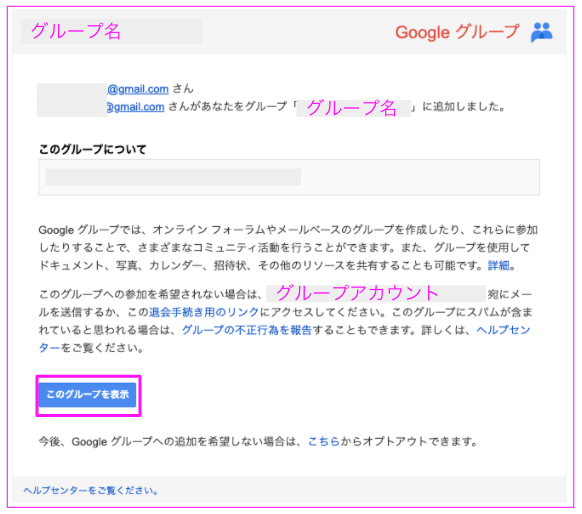Open the 退会手続き用のリンク link
Screen dimensions: 582x514
coord(204,312)
